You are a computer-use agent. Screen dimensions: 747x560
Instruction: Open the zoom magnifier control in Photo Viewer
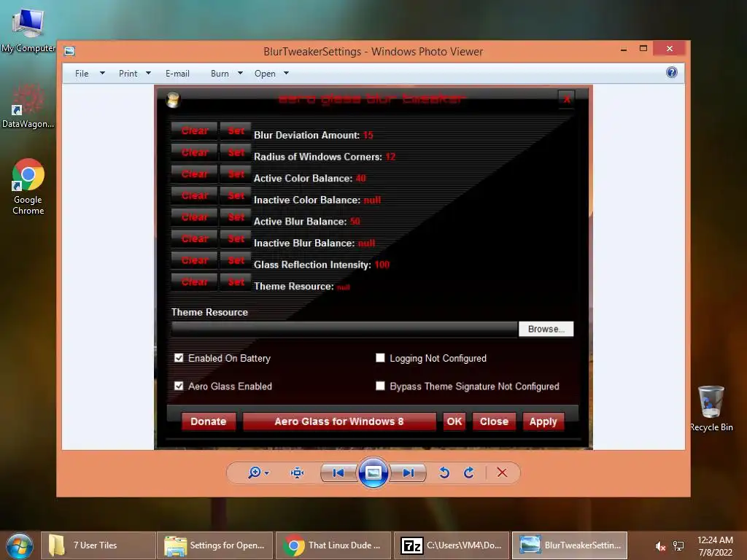[255, 472]
